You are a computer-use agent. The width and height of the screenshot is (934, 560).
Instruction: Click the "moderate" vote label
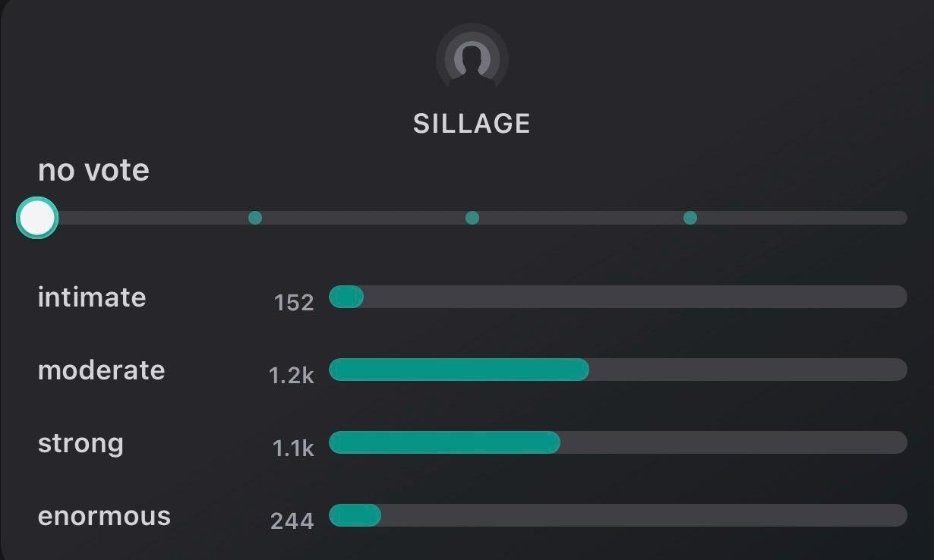(x=101, y=370)
